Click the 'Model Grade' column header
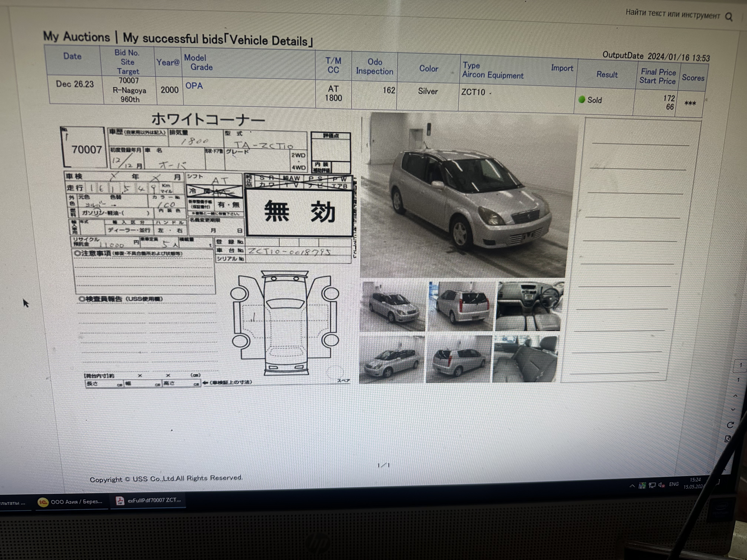Image resolution: width=747 pixels, height=560 pixels. pos(199,62)
